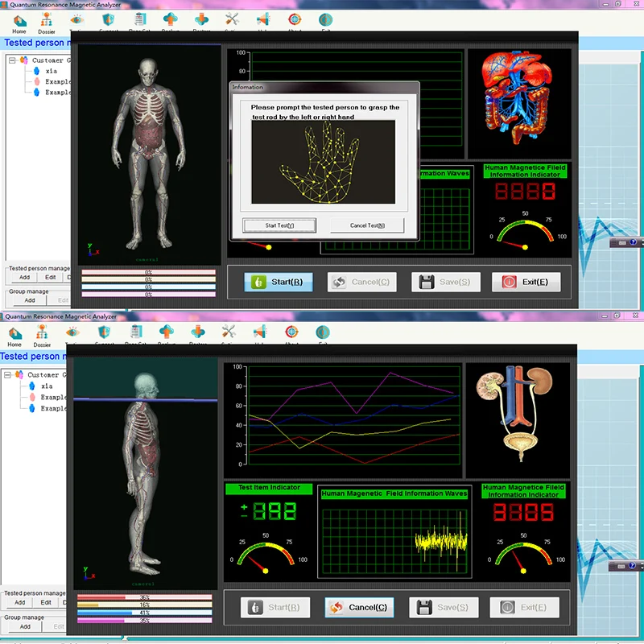Click the eye Testing icon in bottom toolbar

pyautogui.click(x=72, y=333)
